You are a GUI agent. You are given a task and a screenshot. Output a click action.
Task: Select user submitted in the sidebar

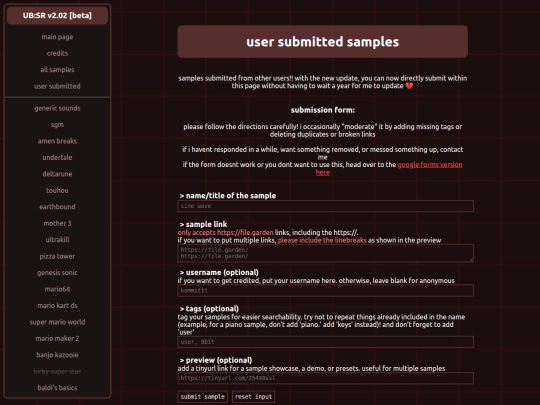[x=57, y=86]
